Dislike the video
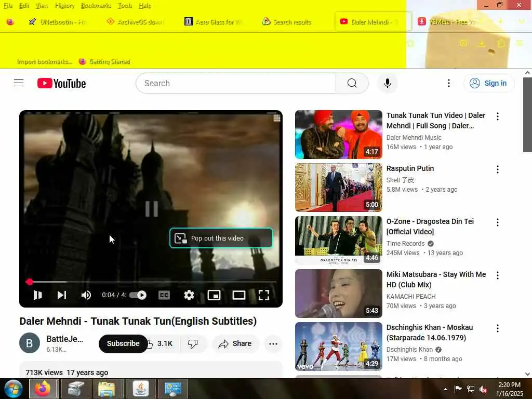 coord(193,344)
